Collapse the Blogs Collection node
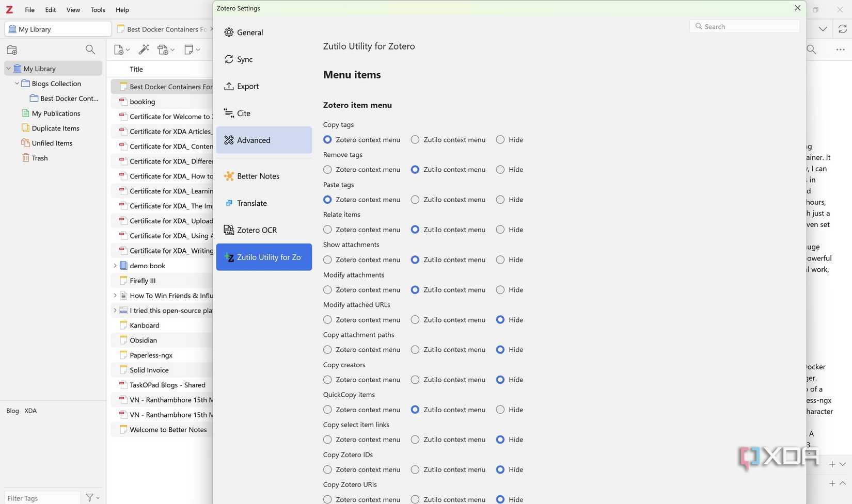The height and width of the screenshot is (504, 852). coord(17,84)
